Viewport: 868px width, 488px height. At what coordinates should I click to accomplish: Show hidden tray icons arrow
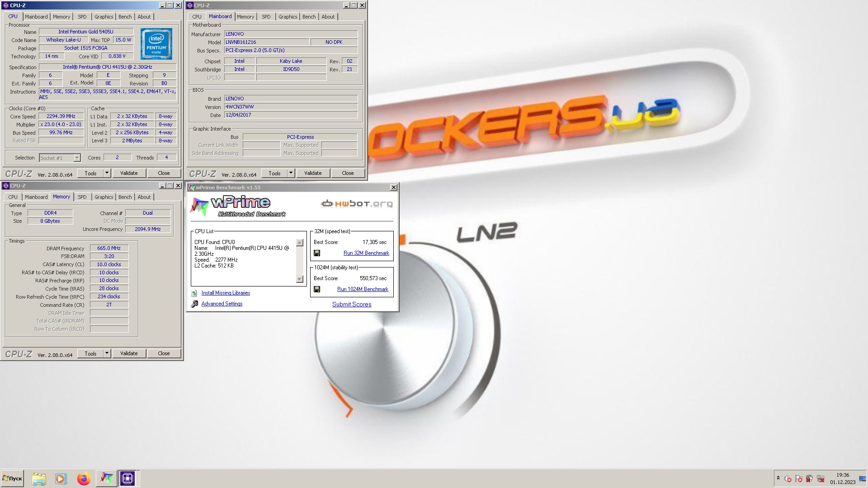(778, 478)
